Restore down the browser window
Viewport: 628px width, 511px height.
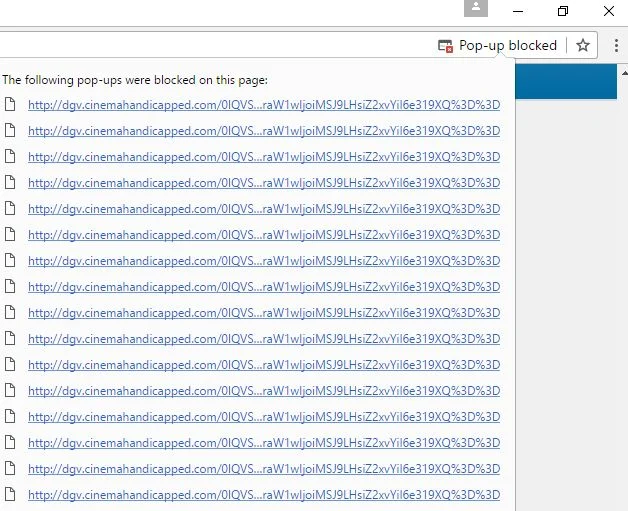point(563,11)
